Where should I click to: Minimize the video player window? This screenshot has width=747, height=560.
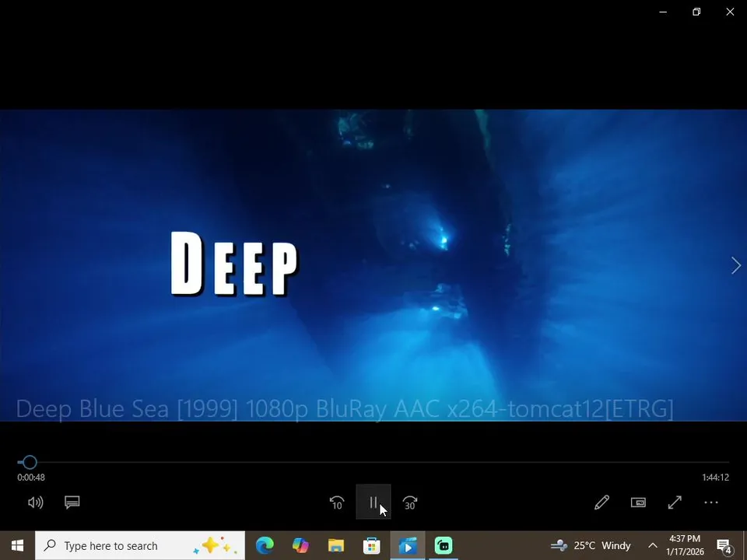(663, 12)
